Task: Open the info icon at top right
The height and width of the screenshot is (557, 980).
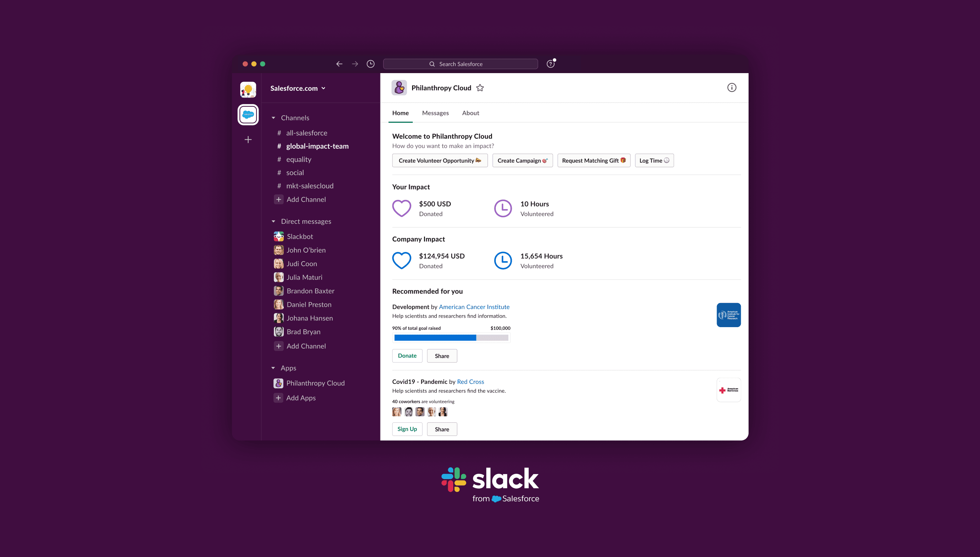Action: tap(732, 88)
